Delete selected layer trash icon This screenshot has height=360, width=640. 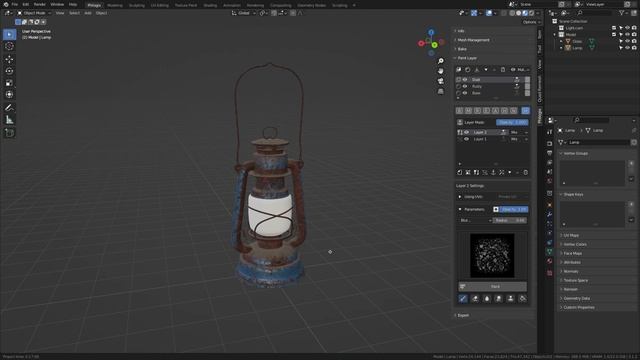coord(526,173)
